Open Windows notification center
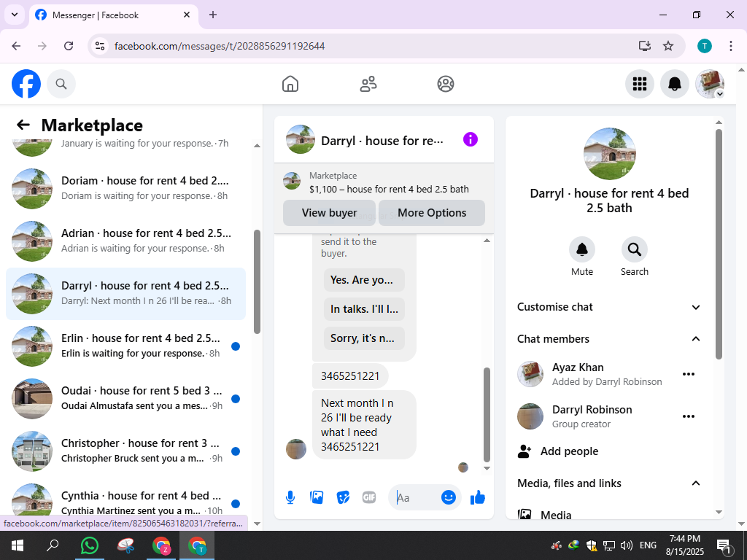The image size is (747, 560). pyautogui.click(x=723, y=545)
